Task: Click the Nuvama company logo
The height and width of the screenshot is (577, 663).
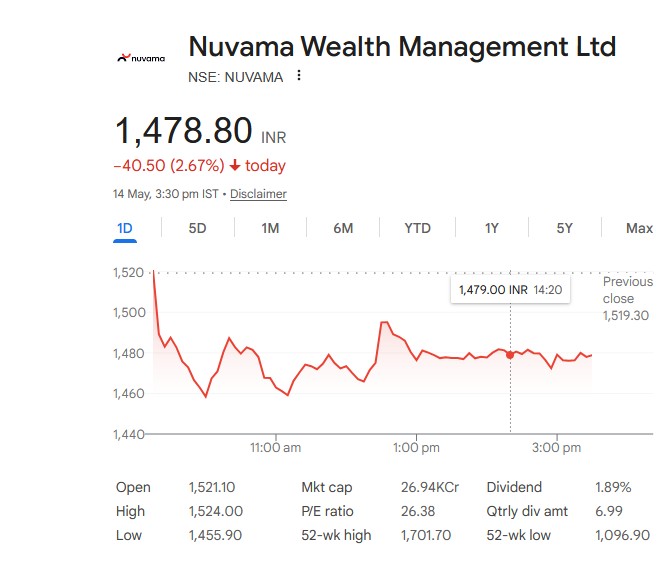Action: (141, 58)
